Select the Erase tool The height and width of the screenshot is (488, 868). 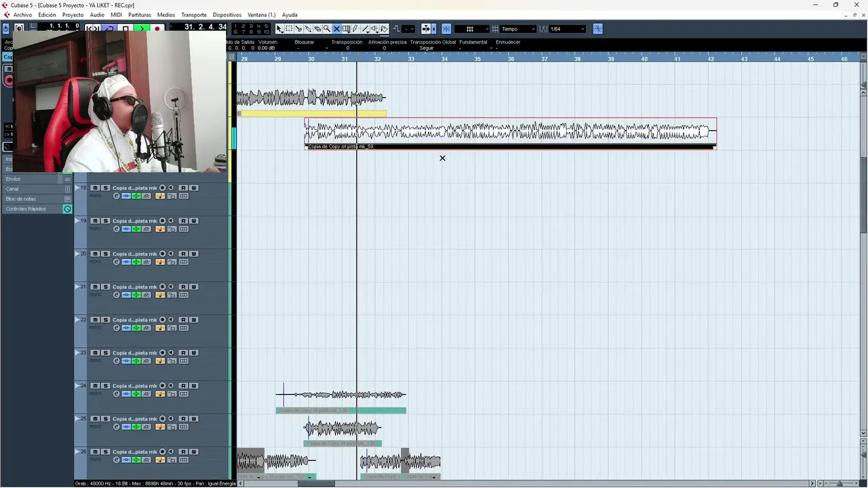317,29
